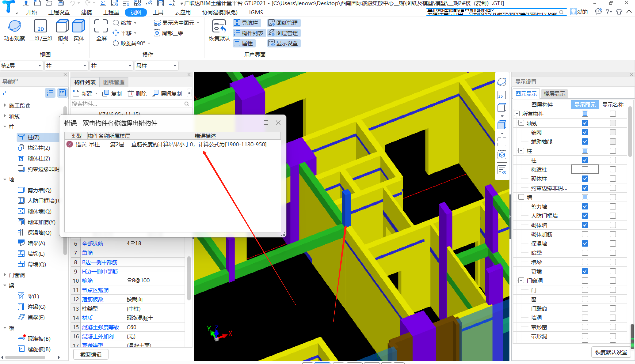Click the 动态观察 orbit view icon

[14, 26]
